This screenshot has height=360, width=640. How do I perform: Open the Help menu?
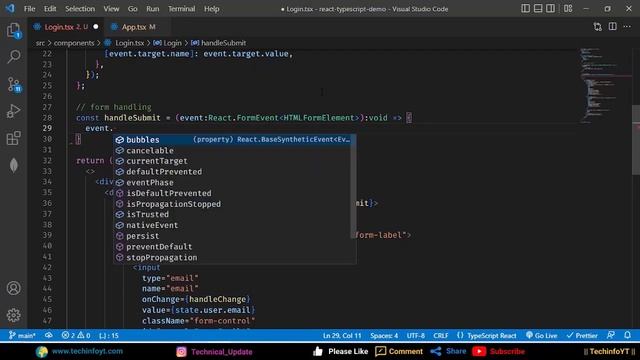[211, 9]
